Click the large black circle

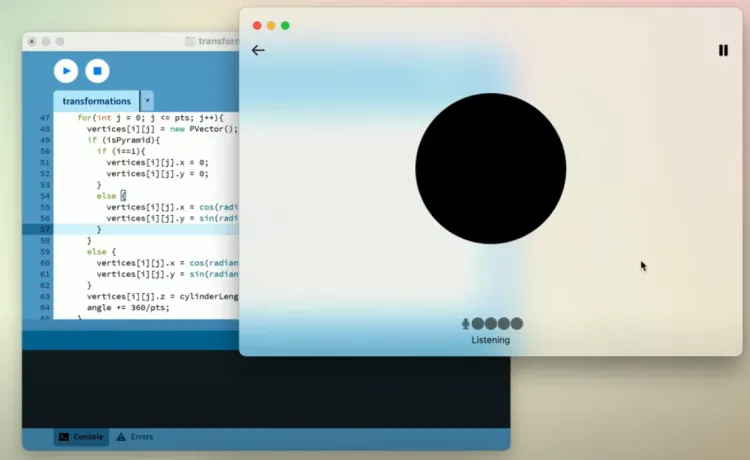(490, 168)
